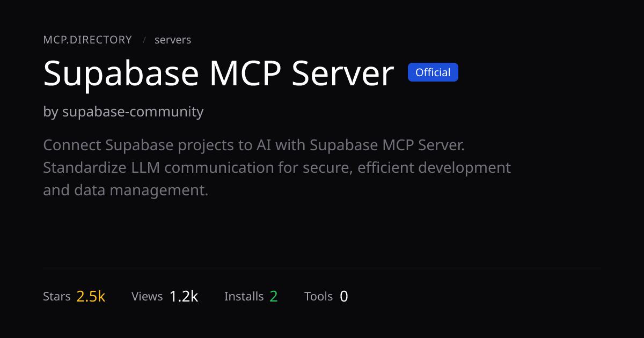
Task: Select the blue Official badge
Action: pyautogui.click(x=433, y=72)
